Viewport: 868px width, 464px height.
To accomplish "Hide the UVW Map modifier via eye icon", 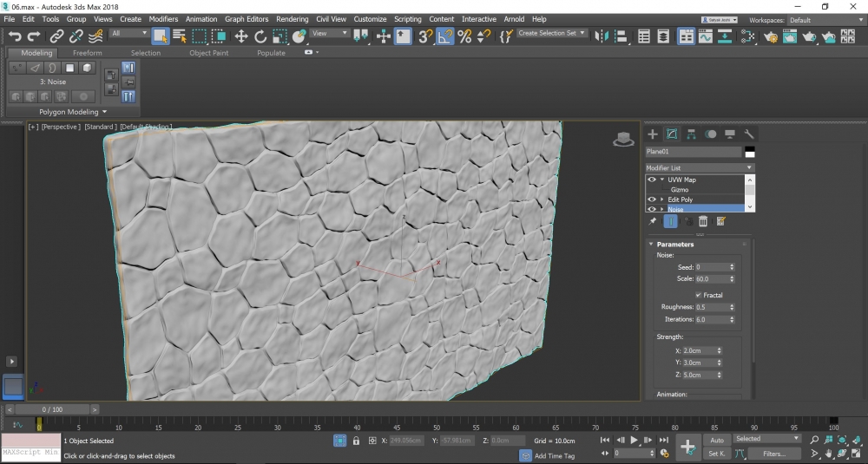I will tap(651, 180).
